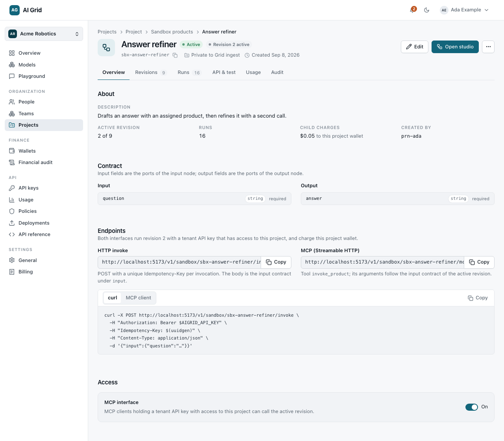504x441 pixels.
Task: Select the curl snippet tab
Action: pyautogui.click(x=113, y=298)
